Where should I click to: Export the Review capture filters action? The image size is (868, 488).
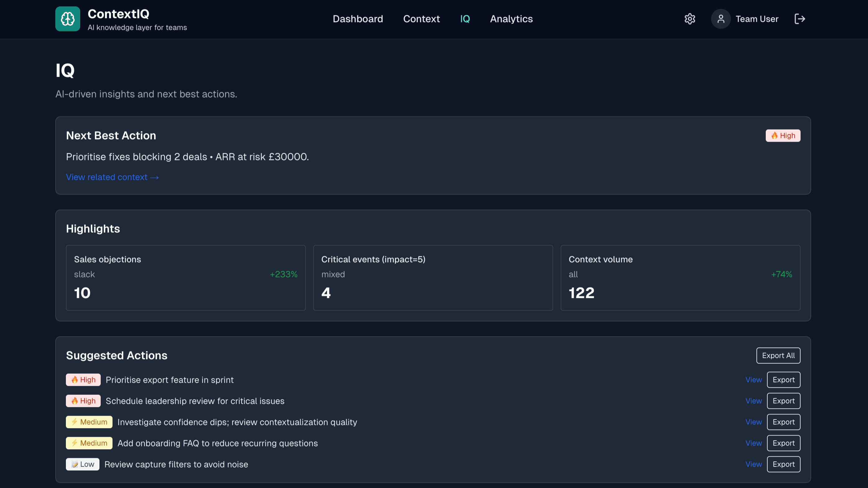click(783, 464)
